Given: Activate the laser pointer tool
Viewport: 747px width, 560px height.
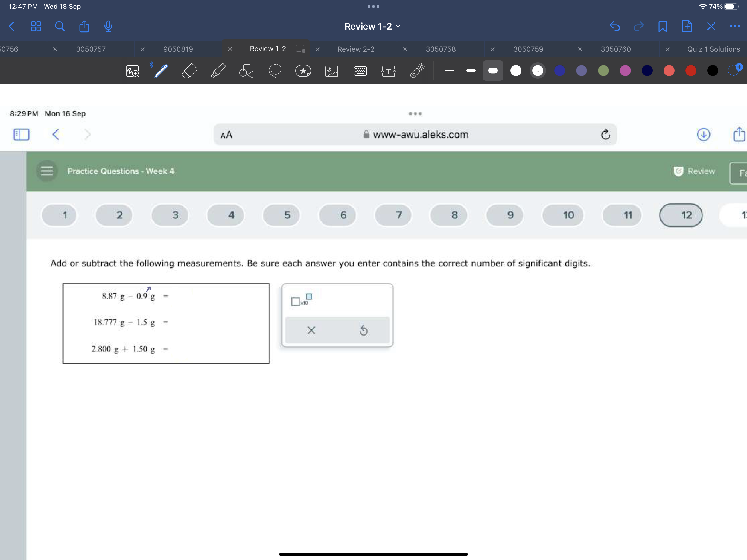Looking at the screenshot, I should point(417,71).
